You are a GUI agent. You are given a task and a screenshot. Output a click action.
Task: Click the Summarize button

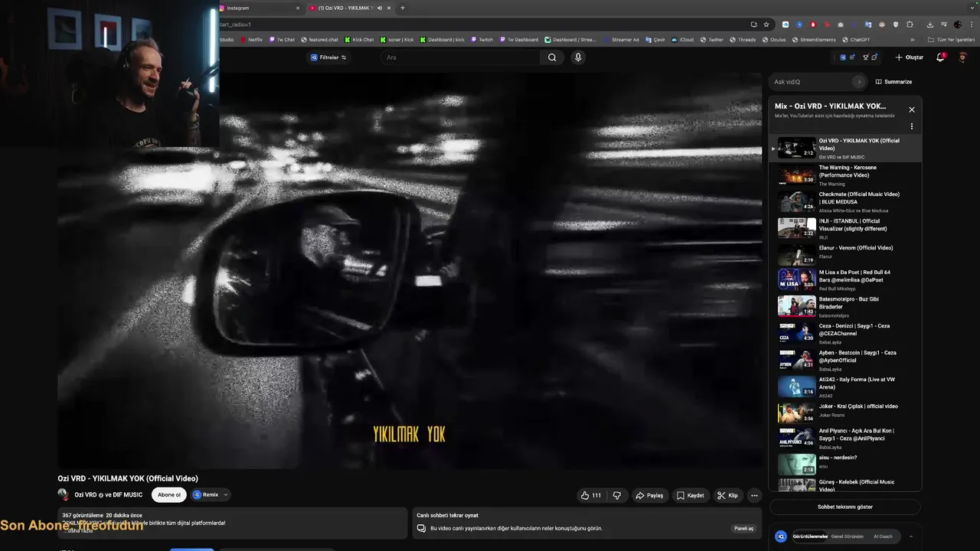point(893,82)
